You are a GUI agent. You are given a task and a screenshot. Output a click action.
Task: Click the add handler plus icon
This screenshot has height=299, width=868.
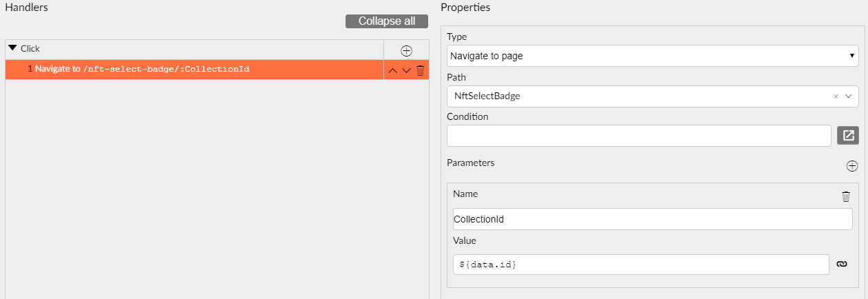[406, 50]
